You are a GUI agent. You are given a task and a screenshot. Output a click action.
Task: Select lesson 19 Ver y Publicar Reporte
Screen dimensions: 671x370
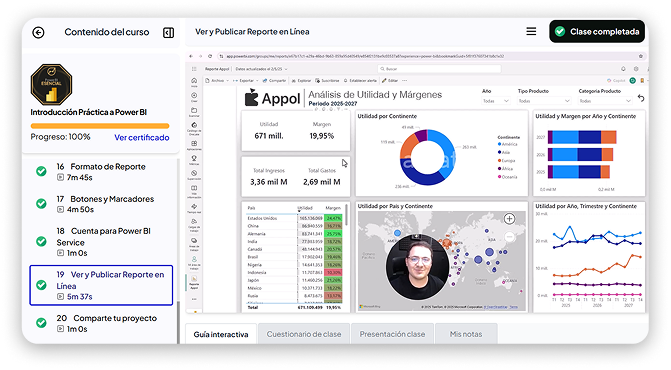(x=101, y=285)
